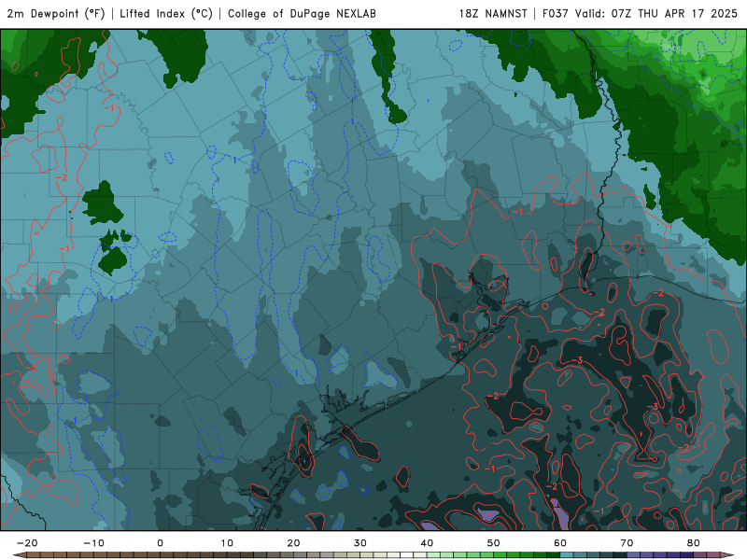Click the "Lifted Index (°C)" title text
Image resolution: width=747 pixels, height=560 pixels.
pos(166,14)
